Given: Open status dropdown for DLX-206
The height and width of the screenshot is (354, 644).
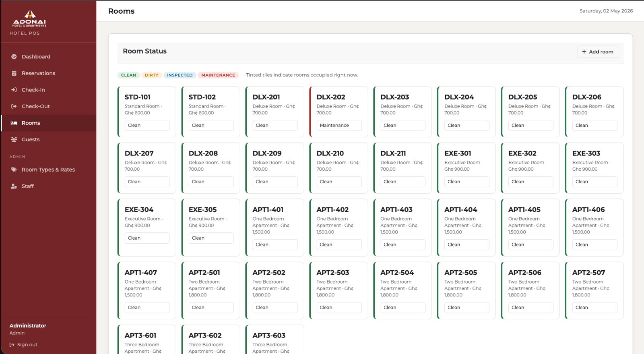Looking at the screenshot, I should [x=595, y=125].
